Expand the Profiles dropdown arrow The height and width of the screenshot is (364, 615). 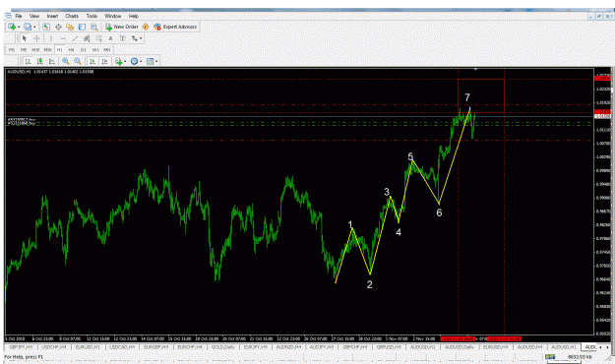click(x=34, y=28)
